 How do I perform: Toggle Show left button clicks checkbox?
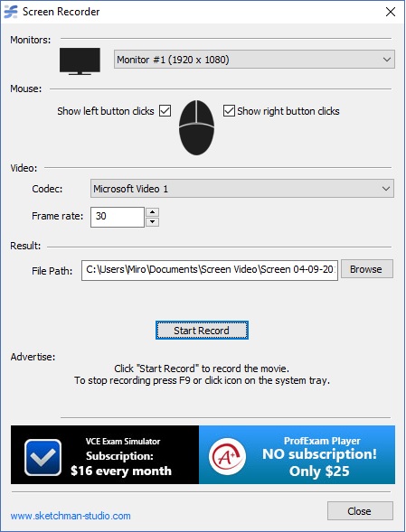165,110
